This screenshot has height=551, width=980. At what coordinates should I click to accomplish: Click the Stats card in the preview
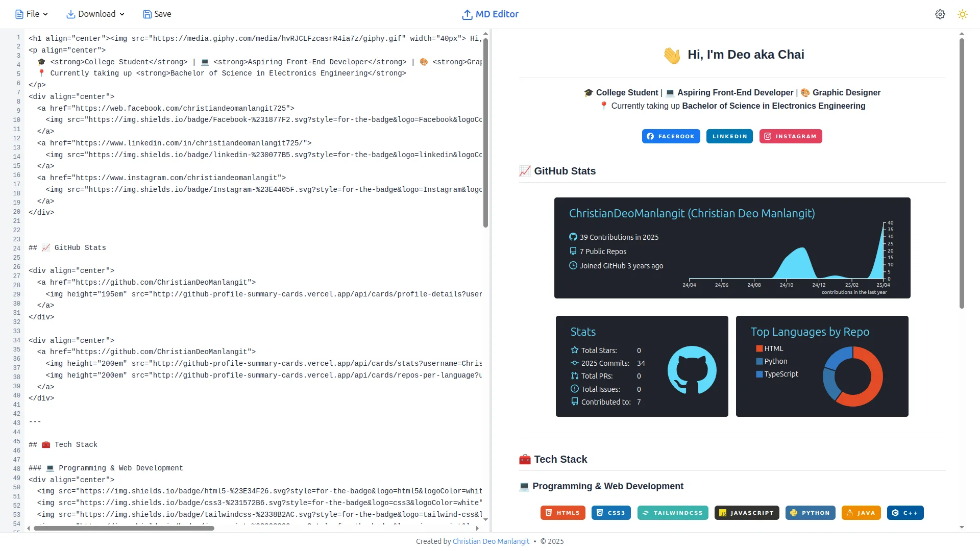(642, 366)
